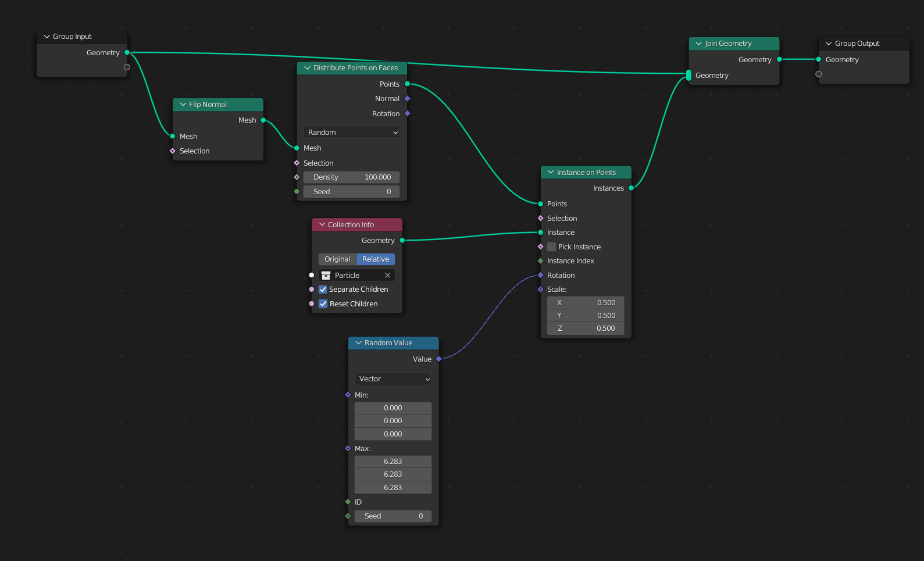Click the Particle collection field
The height and width of the screenshot is (561, 924).
coord(356,276)
